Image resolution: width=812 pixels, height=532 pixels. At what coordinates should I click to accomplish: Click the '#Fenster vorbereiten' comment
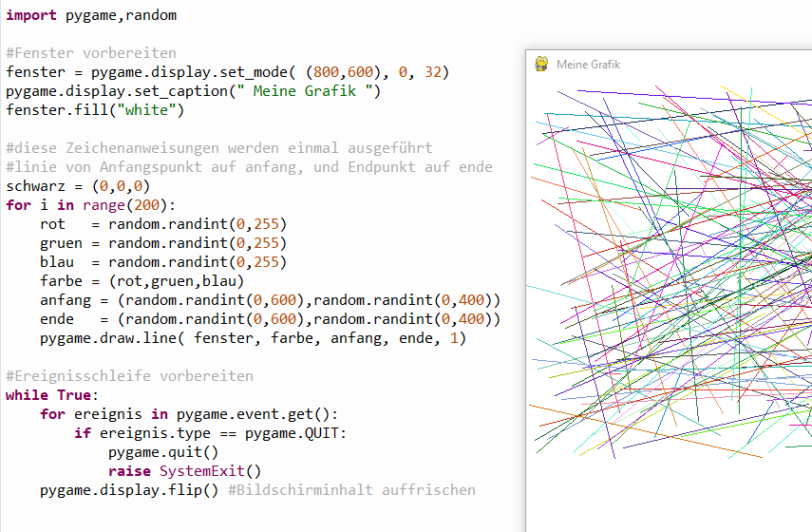tap(91, 53)
